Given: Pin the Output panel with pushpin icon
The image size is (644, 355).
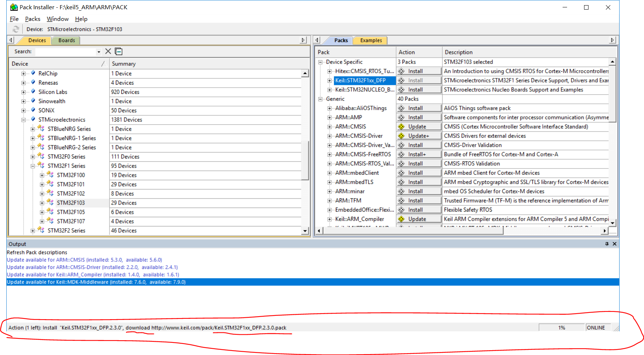Looking at the screenshot, I should tap(607, 244).
